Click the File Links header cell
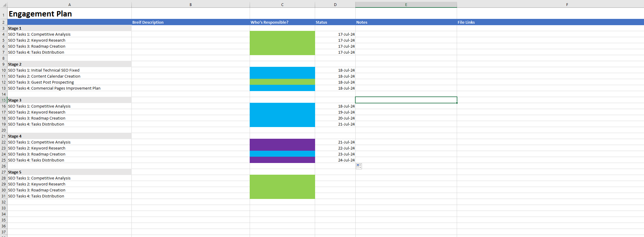Viewport: 644px width, 237px height. (x=550, y=22)
